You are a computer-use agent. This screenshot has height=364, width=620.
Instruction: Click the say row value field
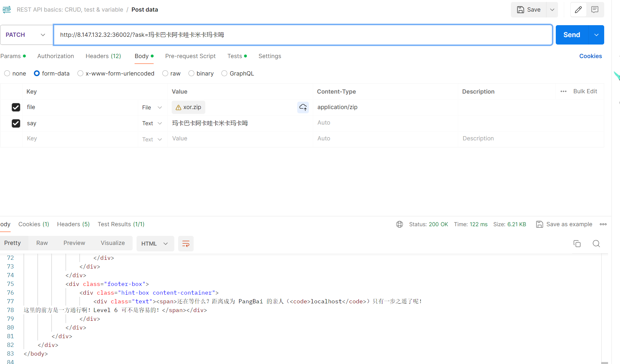pyautogui.click(x=240, y=123)
